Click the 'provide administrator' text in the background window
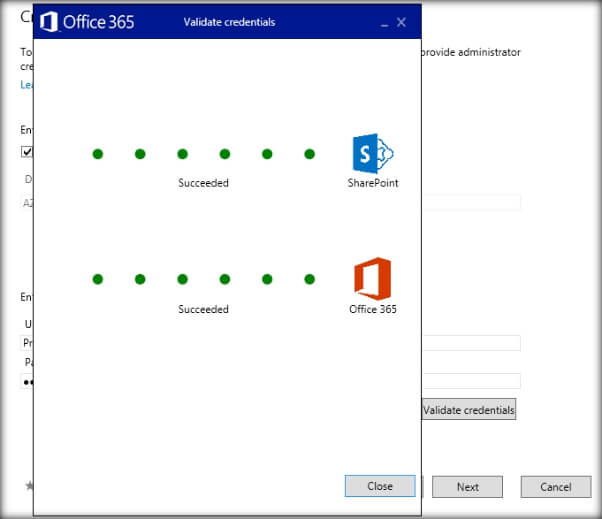This screenshot has height=519, width=602. (x=471, y=52)
